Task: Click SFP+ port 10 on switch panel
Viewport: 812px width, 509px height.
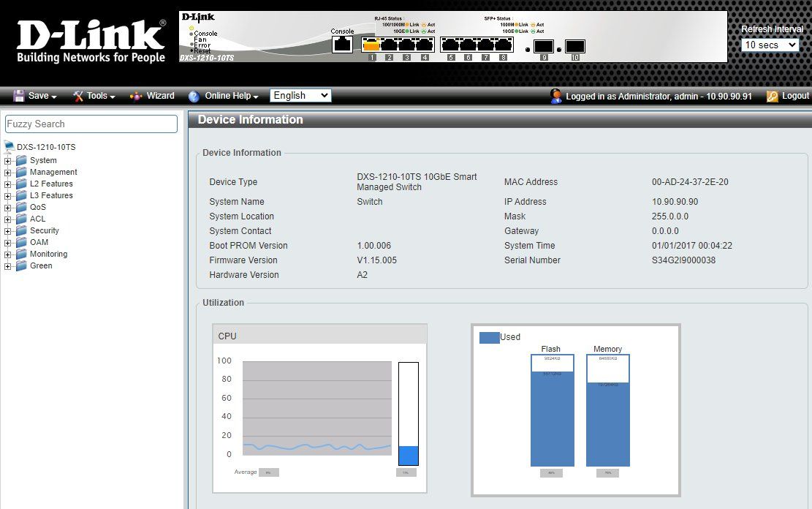Action: pyautogui.click(x=574, y=47)
